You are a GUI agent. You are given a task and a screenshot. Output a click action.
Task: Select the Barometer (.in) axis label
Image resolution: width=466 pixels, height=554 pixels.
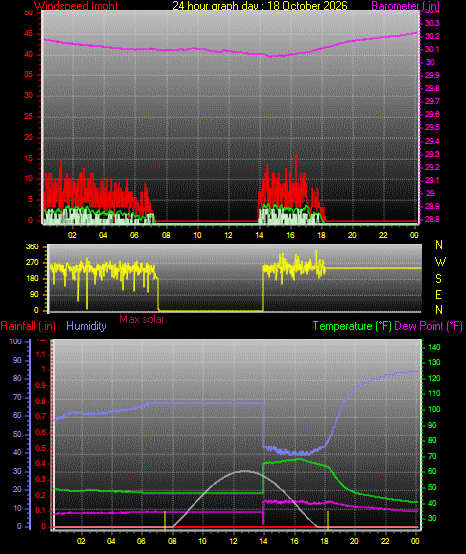(405, 5)
